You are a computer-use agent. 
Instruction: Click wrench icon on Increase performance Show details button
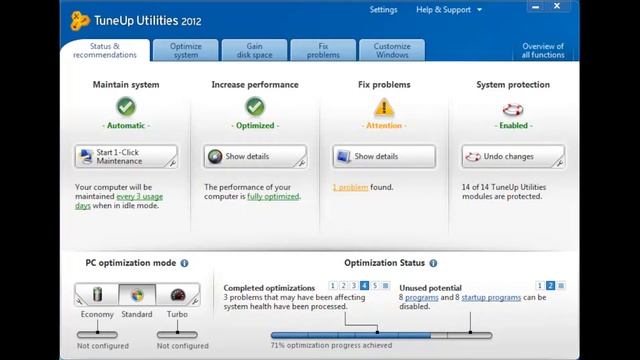[302, 163]
